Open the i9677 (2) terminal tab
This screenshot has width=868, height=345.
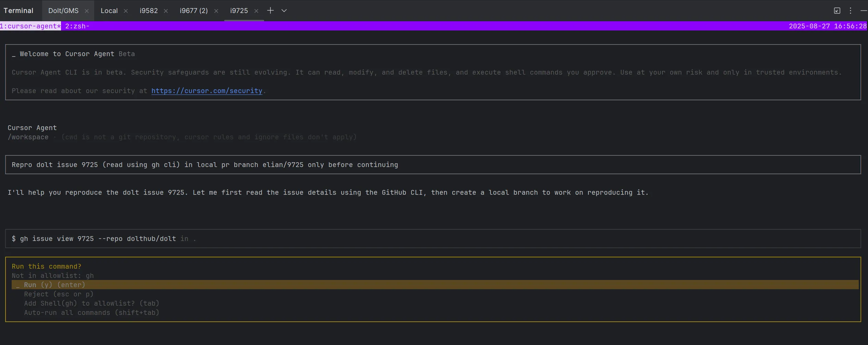pyautogui.click(x=194, y=11)
